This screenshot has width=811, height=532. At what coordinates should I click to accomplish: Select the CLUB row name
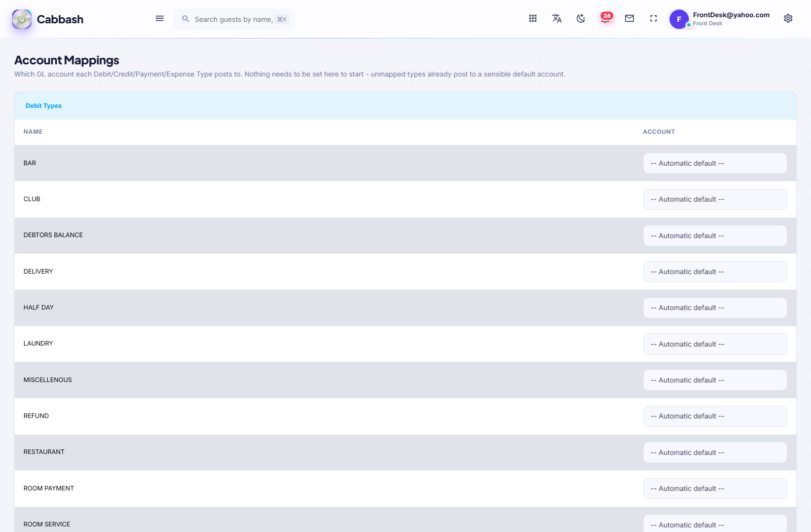pyautogui.click(x=32, y=199)
